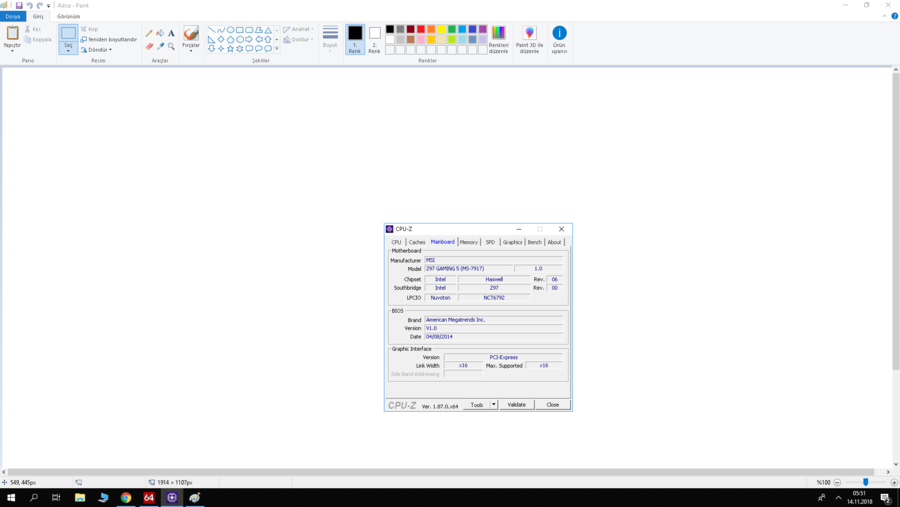Select the Eraser tool

[x=149, y=46]
